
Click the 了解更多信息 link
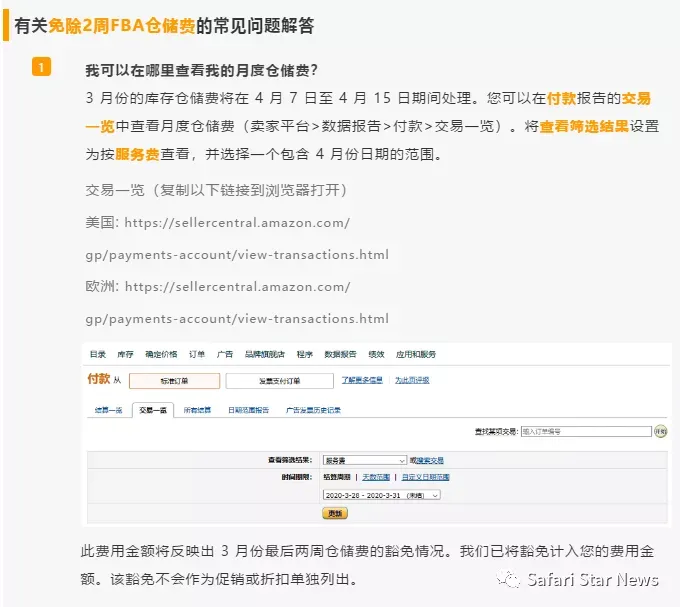[362, 380]
